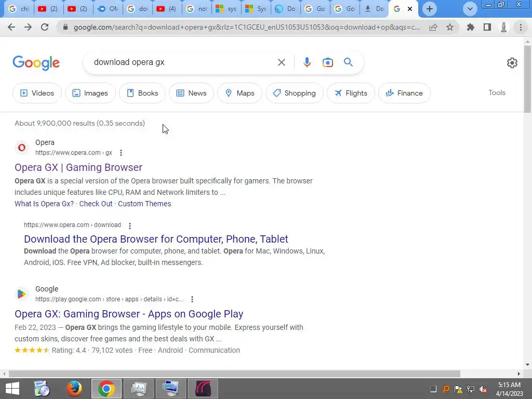
Task: Click the address bar URL
Action: (247, 27)
